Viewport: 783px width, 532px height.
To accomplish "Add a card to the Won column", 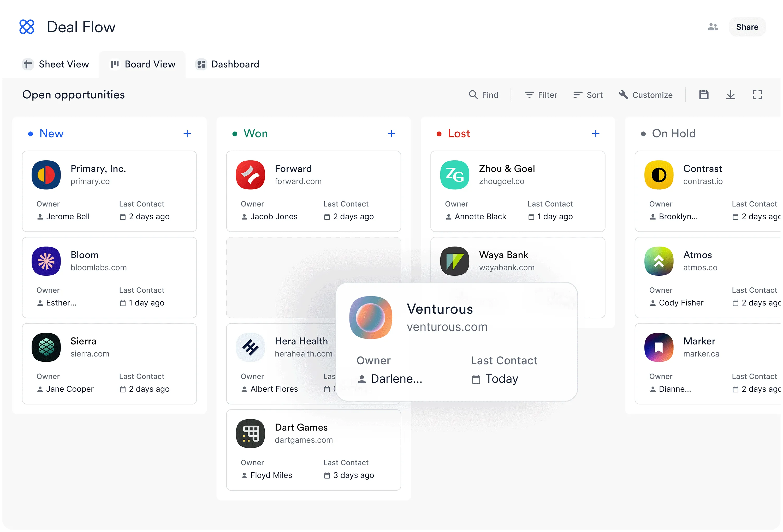I will click(x=391, y=134).
